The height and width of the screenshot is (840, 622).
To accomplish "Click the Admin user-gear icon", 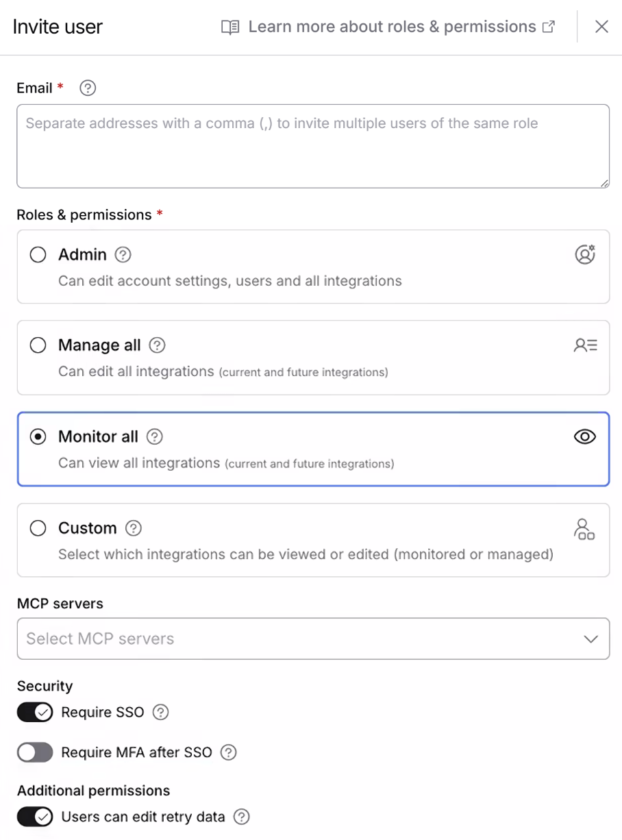I will 585,254.
